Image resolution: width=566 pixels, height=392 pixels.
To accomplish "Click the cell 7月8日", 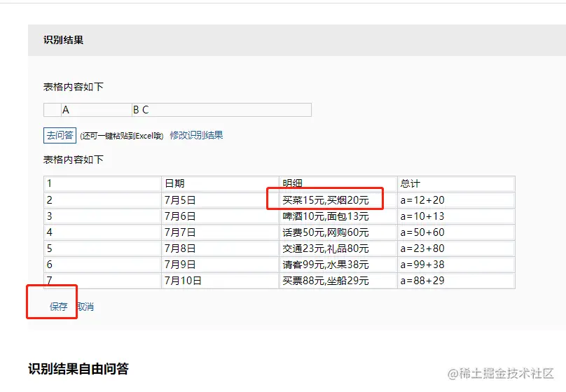I will click(x=220, y=248).
